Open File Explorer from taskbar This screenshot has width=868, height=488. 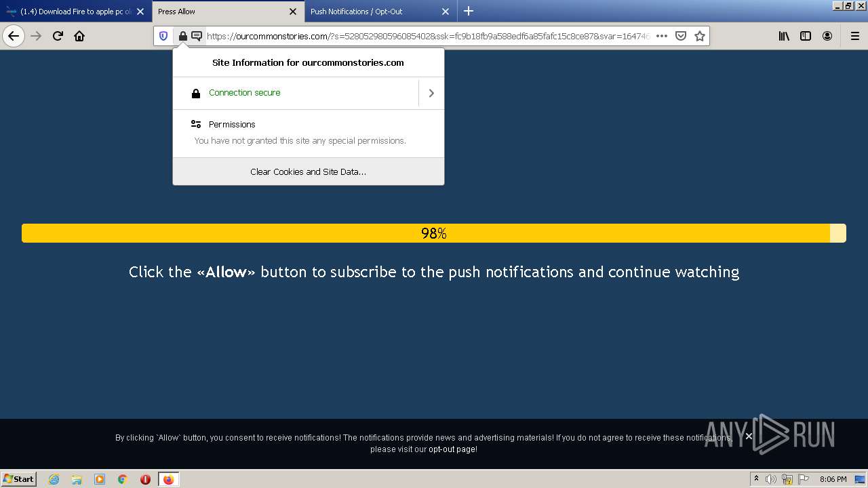point(77,479)
